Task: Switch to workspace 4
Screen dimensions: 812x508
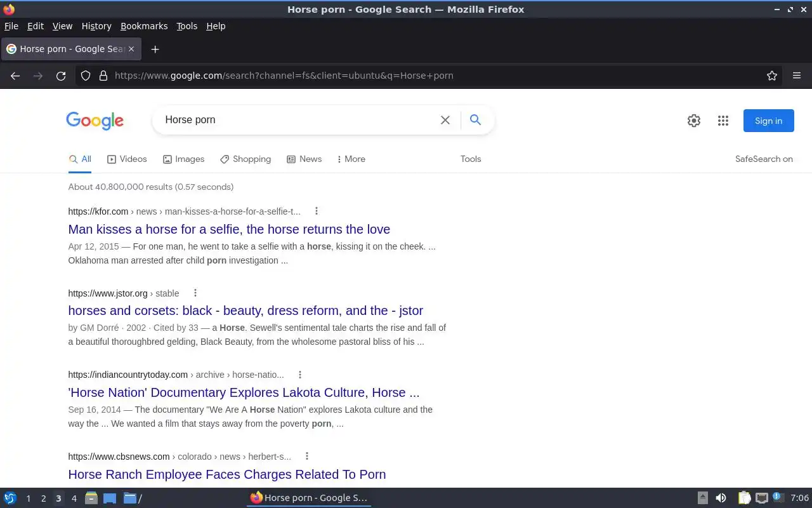Action: point(74,498)
